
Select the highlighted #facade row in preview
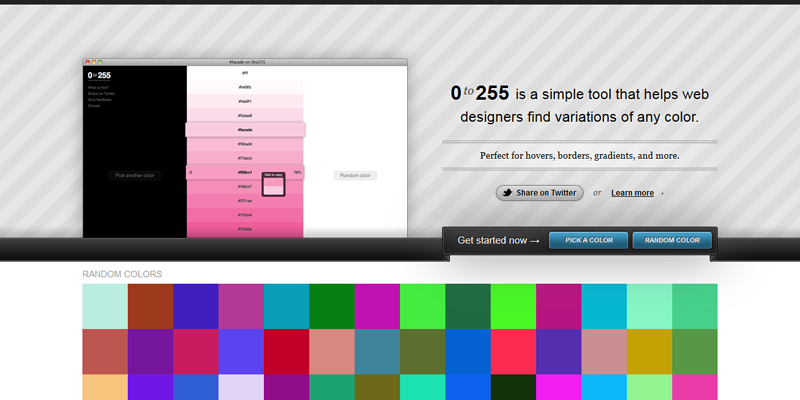(x=245, y=130)
